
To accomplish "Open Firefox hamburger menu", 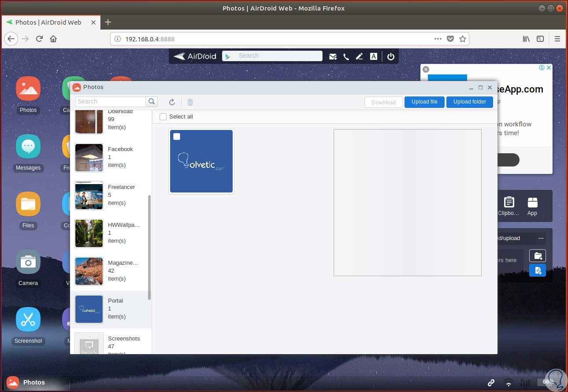I will (557, 39).
